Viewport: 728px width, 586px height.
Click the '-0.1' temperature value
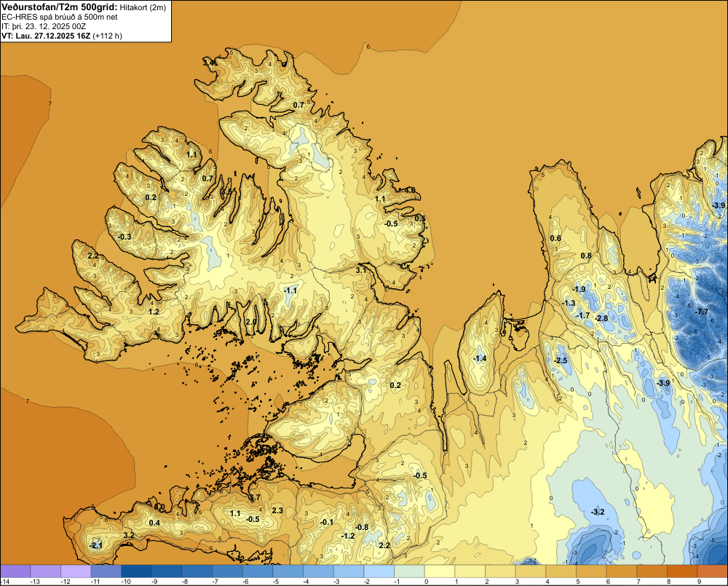326,522
